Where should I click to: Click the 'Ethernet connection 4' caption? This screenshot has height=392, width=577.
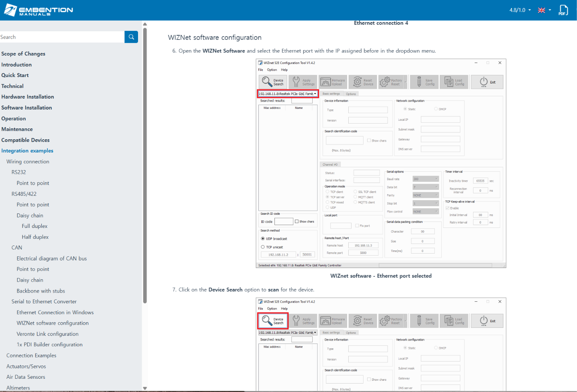[381, 23]
